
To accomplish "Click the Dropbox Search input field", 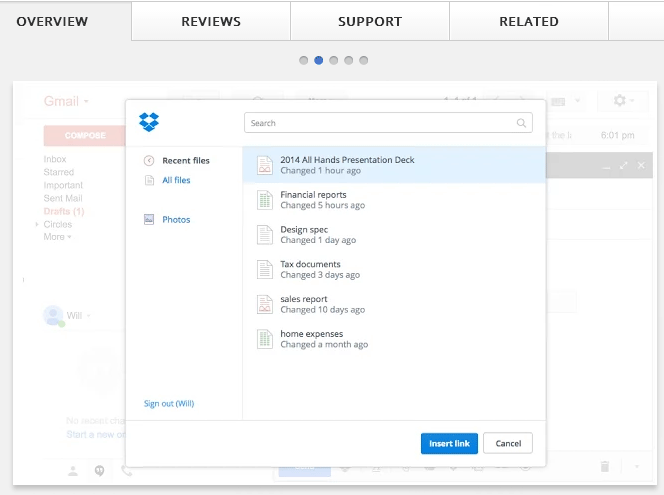I will coord(388,123).
